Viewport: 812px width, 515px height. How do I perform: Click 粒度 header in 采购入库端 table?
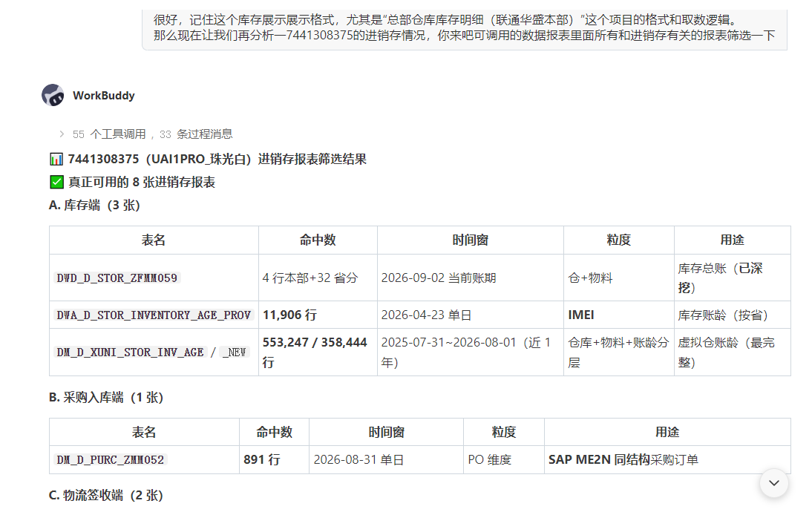504,432
